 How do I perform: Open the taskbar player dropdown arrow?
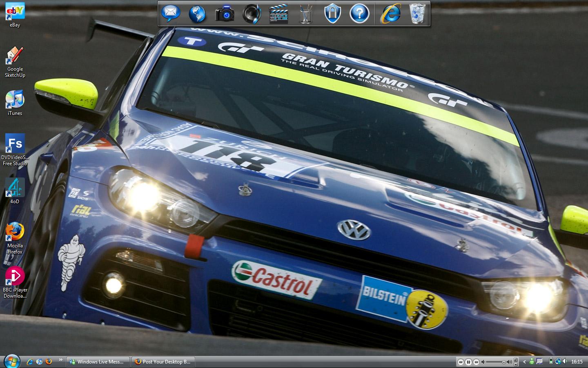(516, 364)
